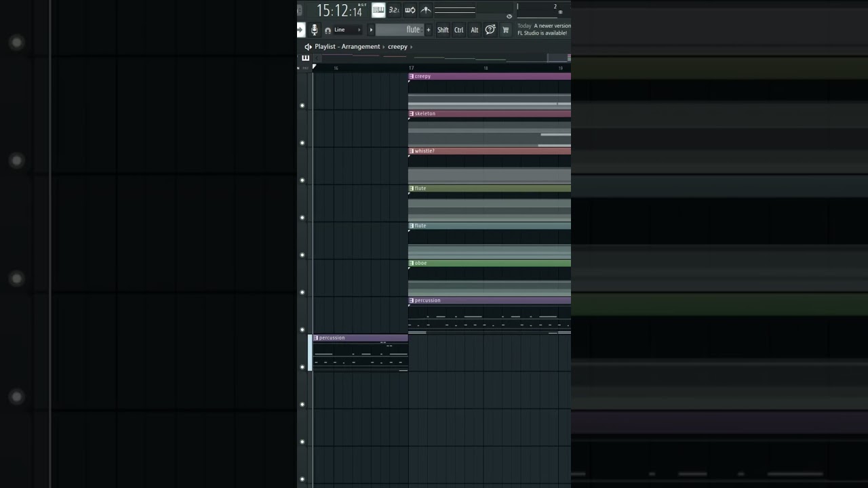Toggle loop recording icon

pos(410,9)
